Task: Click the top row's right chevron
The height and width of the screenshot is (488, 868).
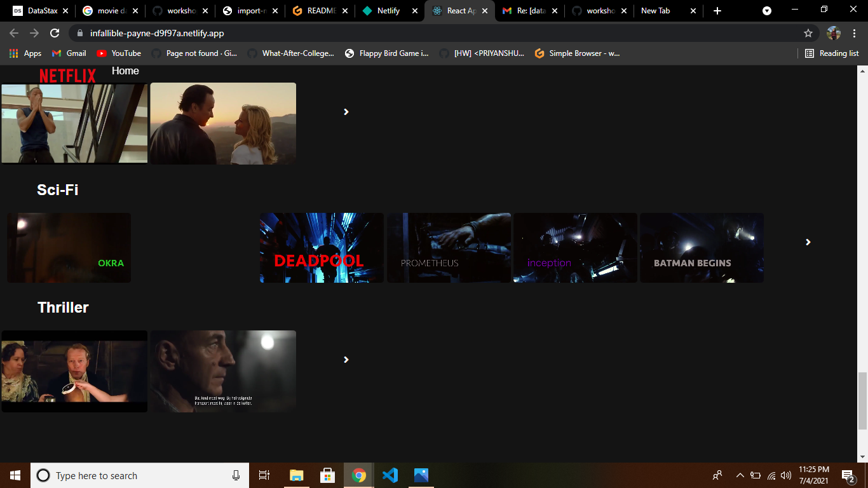Action: [x=346, y=112]
